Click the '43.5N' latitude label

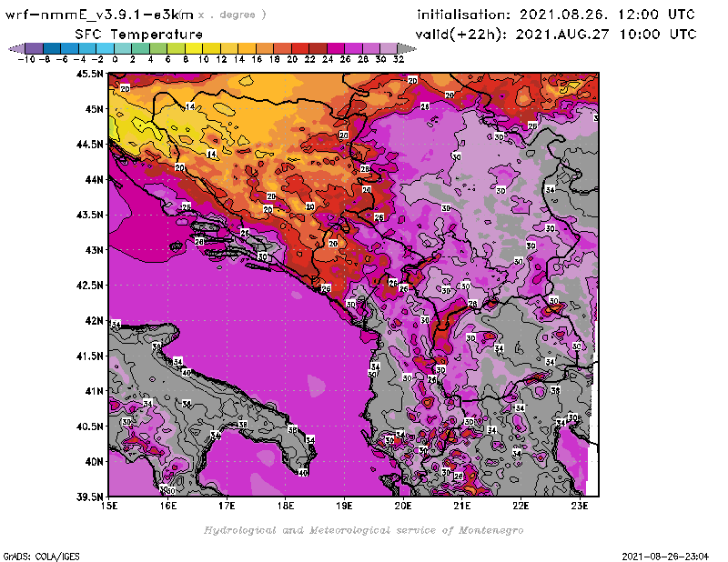point(89,215)
